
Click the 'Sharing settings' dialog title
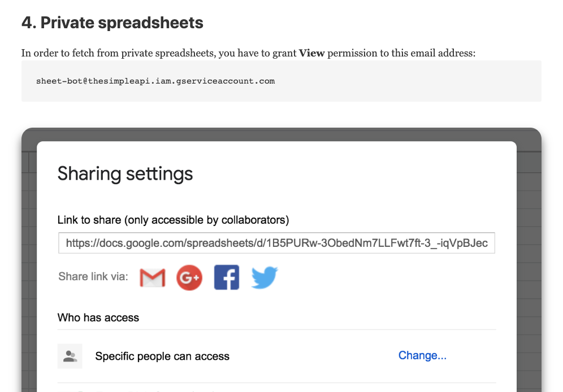(x=125, y=173)
